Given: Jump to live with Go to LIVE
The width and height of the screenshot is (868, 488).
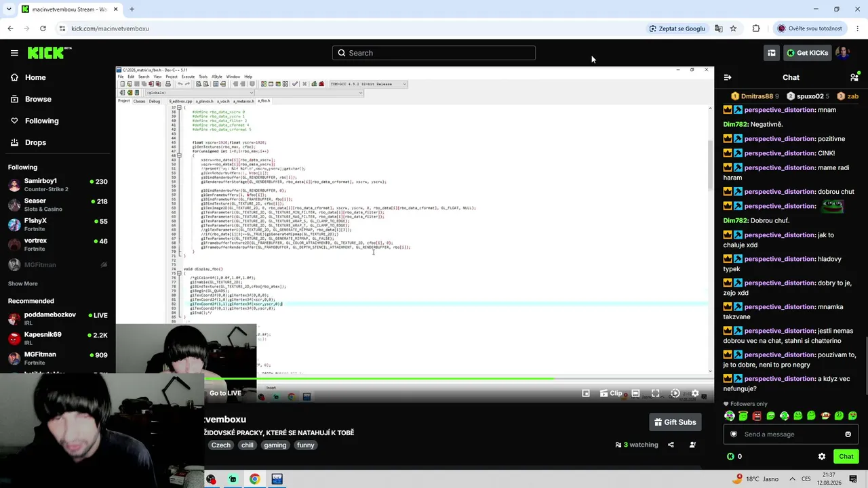Looking at the screenshot, I should coord(225,393).
